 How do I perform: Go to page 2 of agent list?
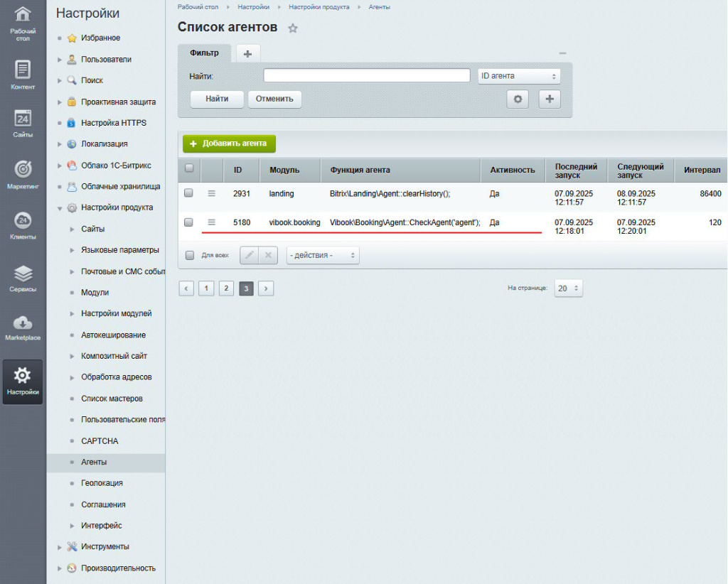226,288
